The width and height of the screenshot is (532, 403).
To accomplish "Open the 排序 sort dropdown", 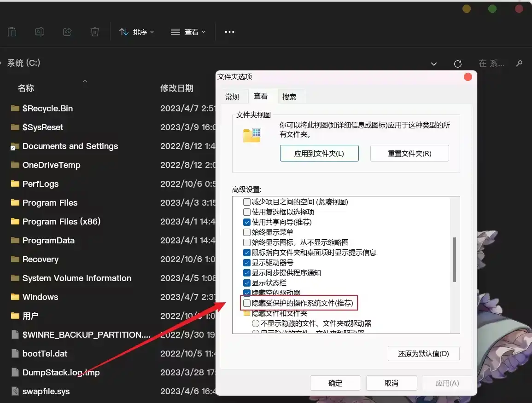I will coord(137,32).
